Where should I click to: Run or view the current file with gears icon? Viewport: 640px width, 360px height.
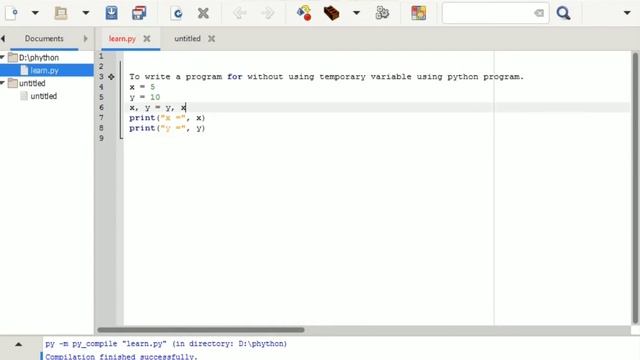382,13
